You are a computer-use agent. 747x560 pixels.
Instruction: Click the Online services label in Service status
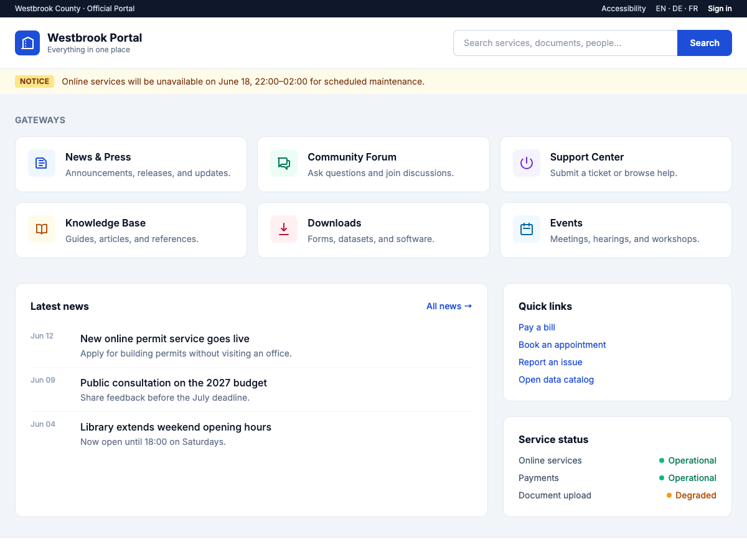click(x=550, y=460)
